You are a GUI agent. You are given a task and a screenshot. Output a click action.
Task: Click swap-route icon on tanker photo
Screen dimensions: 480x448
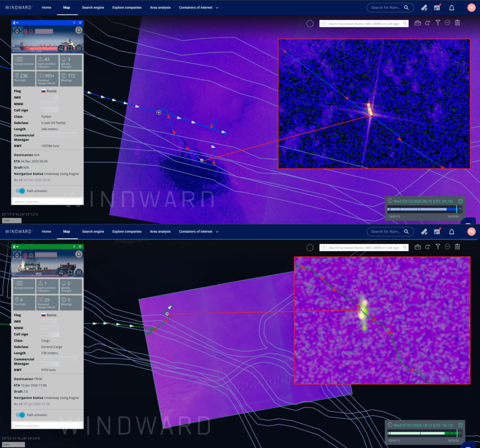pos(61,48)
